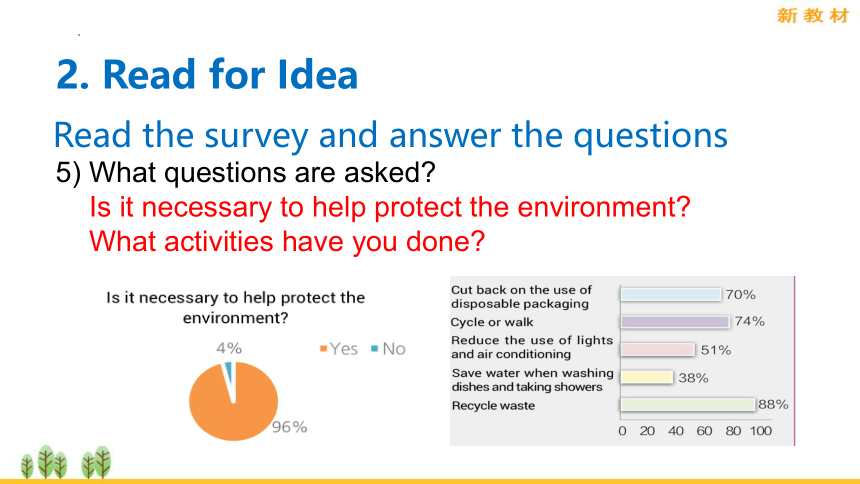Click the '2. Read for Idea' heading
Viewport: 860px width, 484px height.
tap(207, 74)
